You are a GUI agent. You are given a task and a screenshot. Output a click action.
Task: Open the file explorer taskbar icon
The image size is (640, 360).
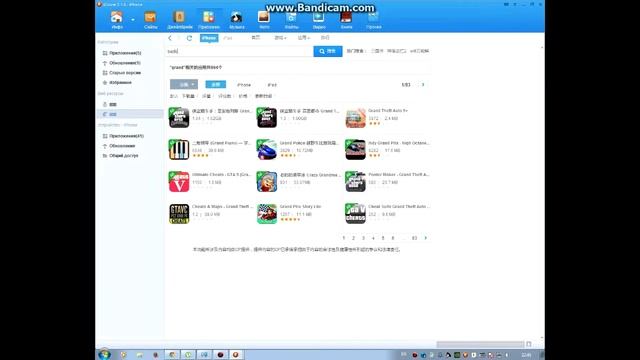[x=140, y=355]
